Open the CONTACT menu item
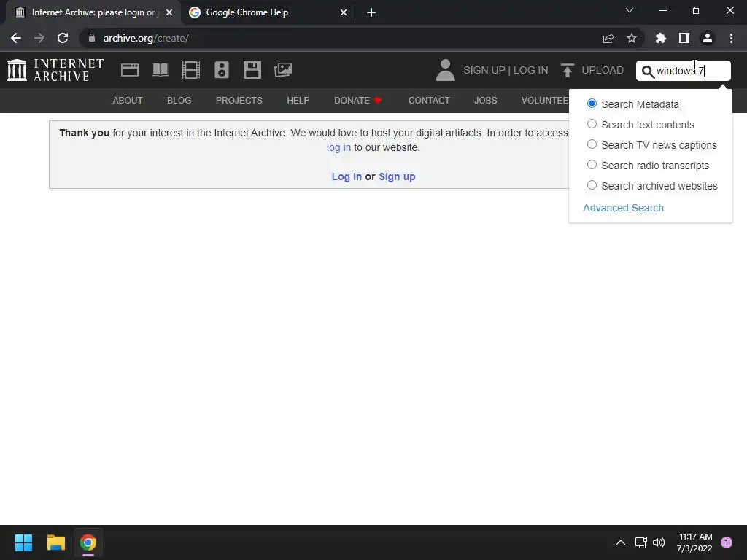This screenshot has width=747, height=560. click(x=429, y=101)
